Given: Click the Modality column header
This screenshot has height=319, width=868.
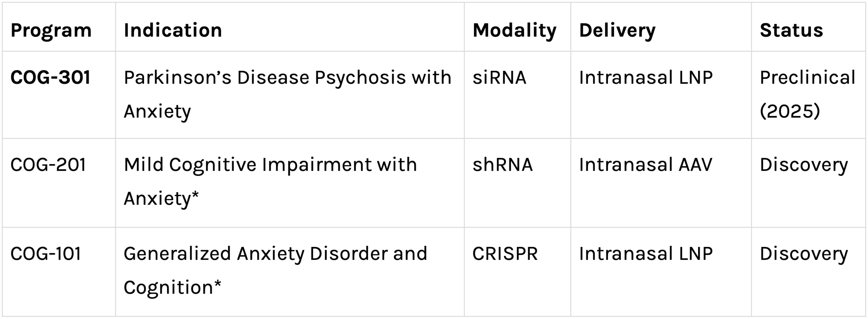Looking at the screenshot, I should (x=517, y=27).
